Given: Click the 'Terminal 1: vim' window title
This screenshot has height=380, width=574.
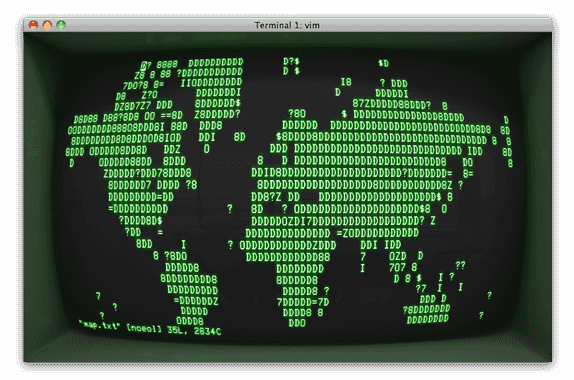Looking at the screenshot, I should click(x=287, y=25).
